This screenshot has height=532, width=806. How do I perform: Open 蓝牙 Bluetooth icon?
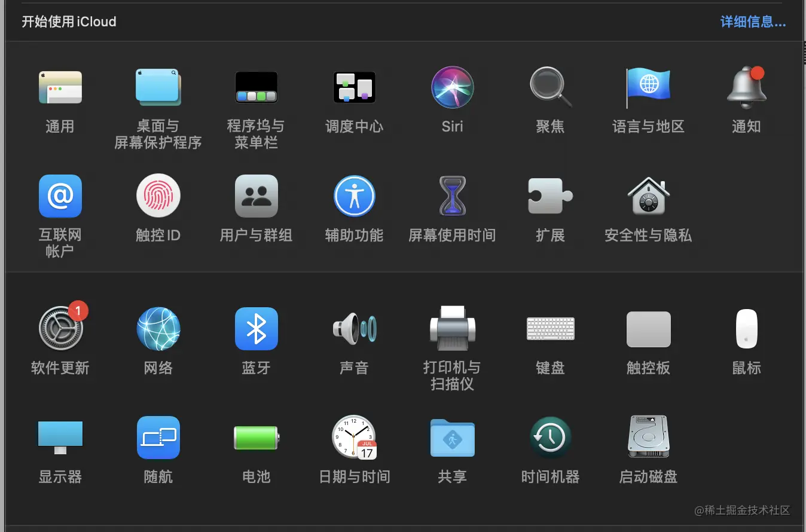257,329
